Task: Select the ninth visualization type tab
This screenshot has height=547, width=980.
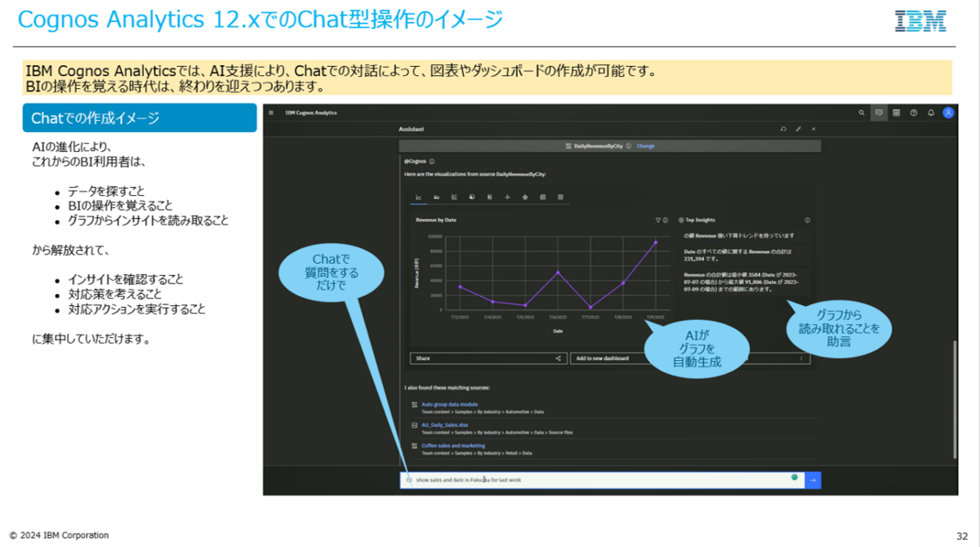Action: pos(560,197)
